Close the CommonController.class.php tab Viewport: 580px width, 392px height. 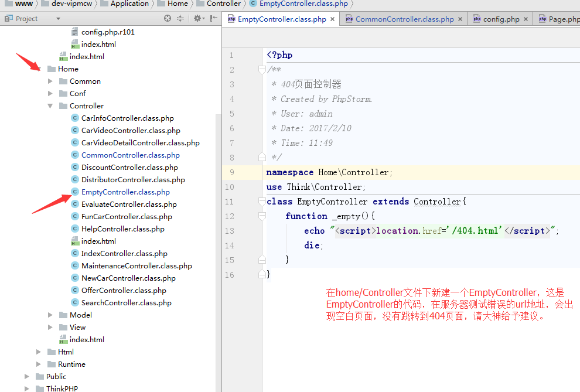coord(460,19)
